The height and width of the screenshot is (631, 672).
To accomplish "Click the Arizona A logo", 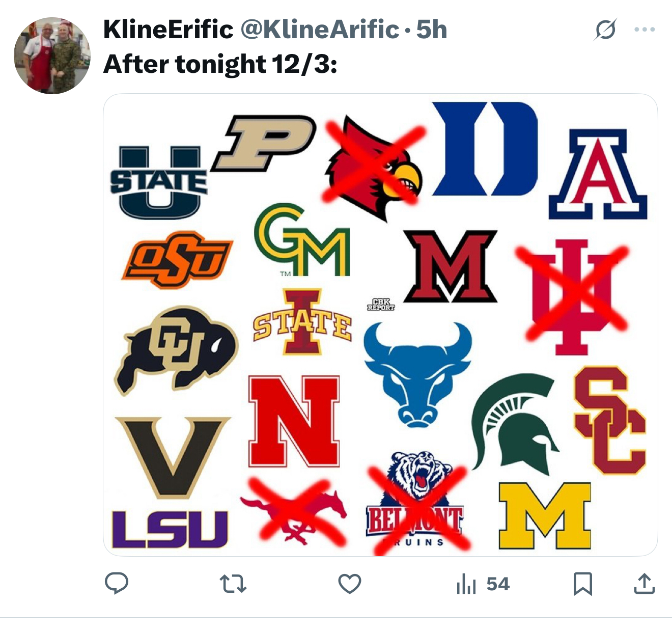I will pyautogui.click(x=598, y=174).
